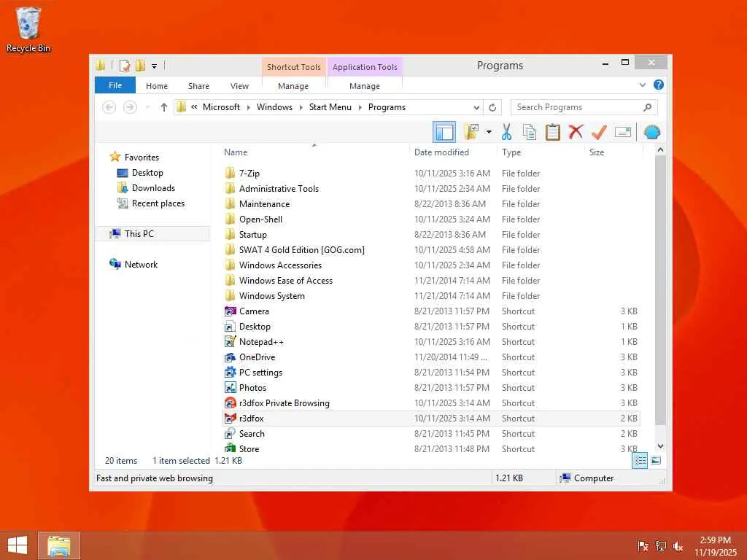Open the Windows Start button
The height and width of the screenshot is (560, 747).
point(18,545)
